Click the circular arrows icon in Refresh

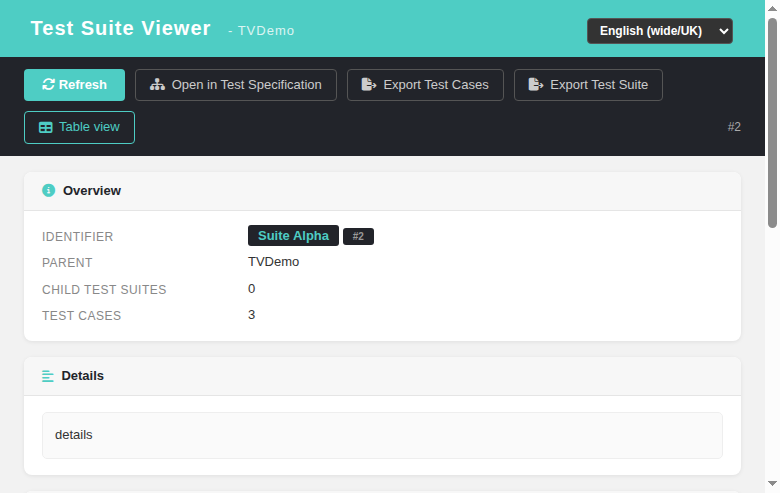(x=48, y=85)
